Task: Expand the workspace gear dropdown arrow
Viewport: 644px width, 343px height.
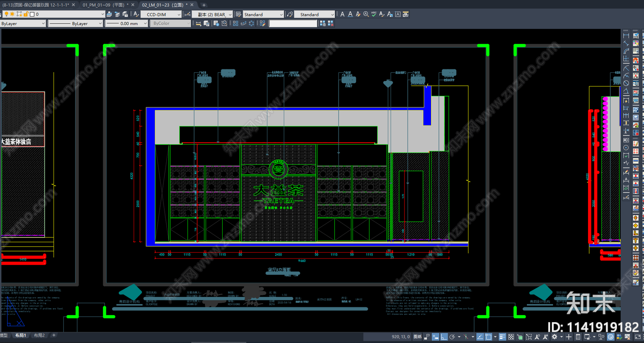Action: [561, 337]
